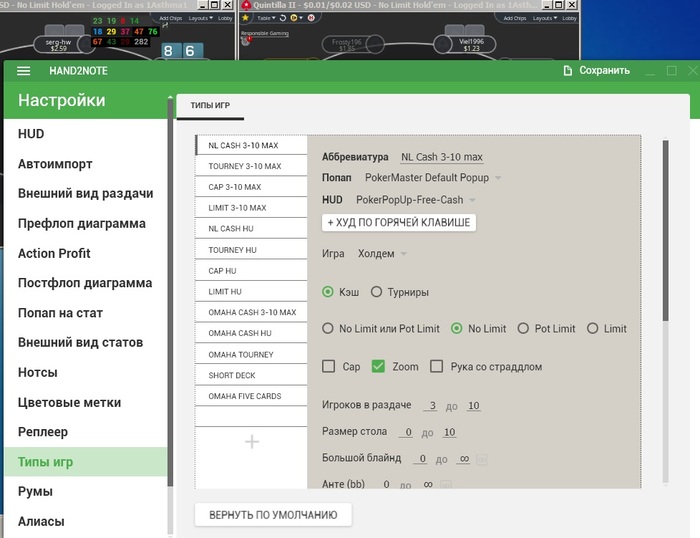Viewport: 700px width, 538px height.
Task: Select the Limit radio button
Action: (x=592, y=329)
